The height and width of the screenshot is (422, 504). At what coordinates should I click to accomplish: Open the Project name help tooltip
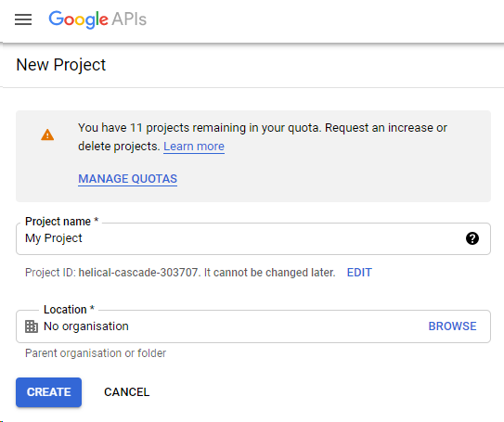(472, 238)
